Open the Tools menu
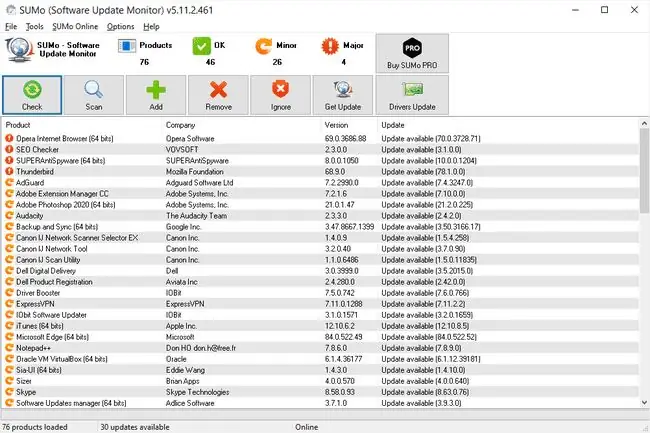The width and height of the screenshot is (650, 433). pos(34,27)
